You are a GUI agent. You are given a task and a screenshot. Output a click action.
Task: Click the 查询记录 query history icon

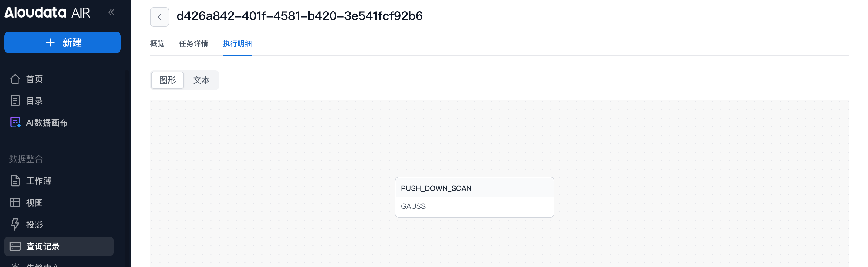coord(15,246)
